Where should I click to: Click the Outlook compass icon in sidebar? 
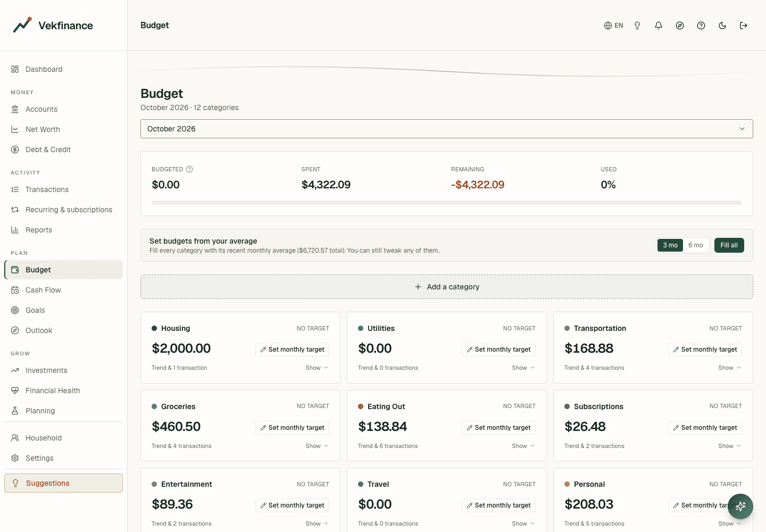15,330
